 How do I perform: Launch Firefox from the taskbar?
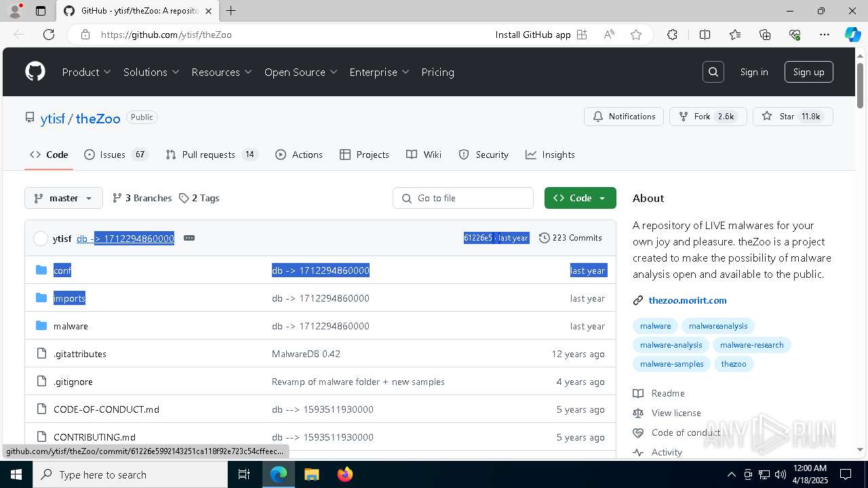tap(344, 474)
